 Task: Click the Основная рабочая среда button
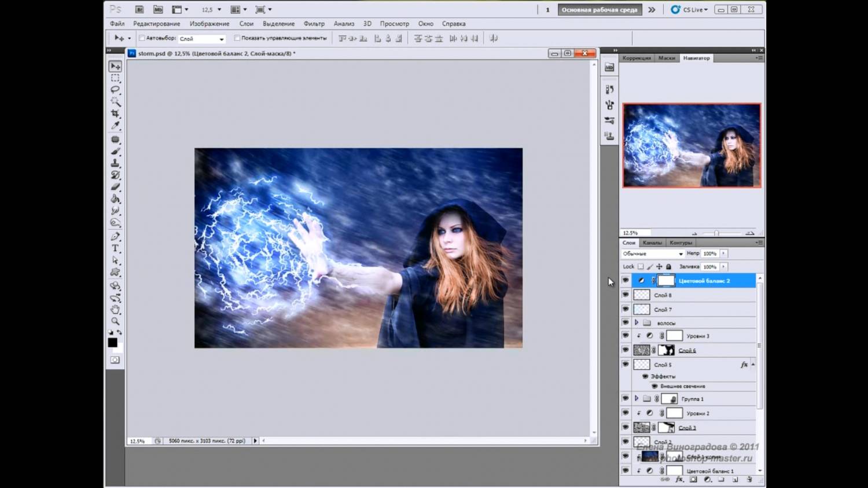pos(599,10)
